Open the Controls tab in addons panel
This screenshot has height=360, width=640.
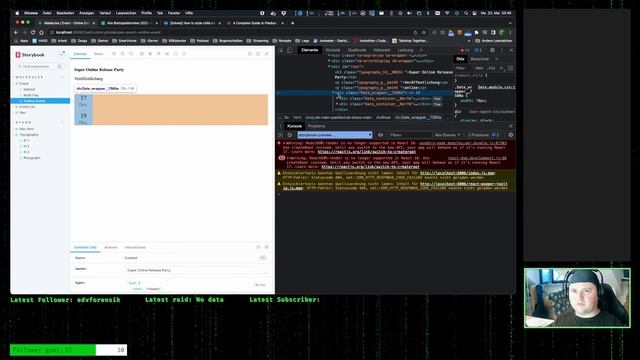[85, 247]
